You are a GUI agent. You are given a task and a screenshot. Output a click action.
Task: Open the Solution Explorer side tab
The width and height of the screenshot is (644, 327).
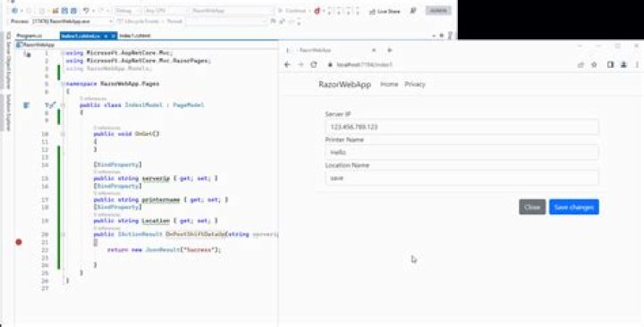pyautogui.click(x=8, y=113)
